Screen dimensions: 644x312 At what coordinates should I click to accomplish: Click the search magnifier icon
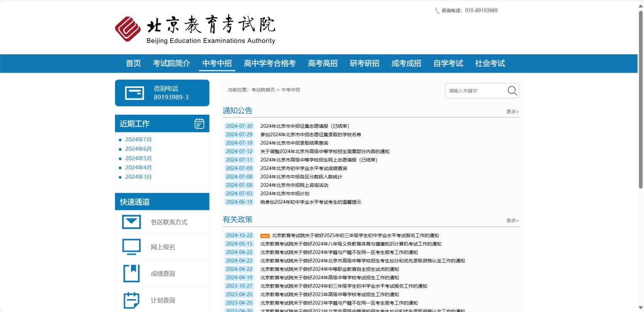[512, 91]
